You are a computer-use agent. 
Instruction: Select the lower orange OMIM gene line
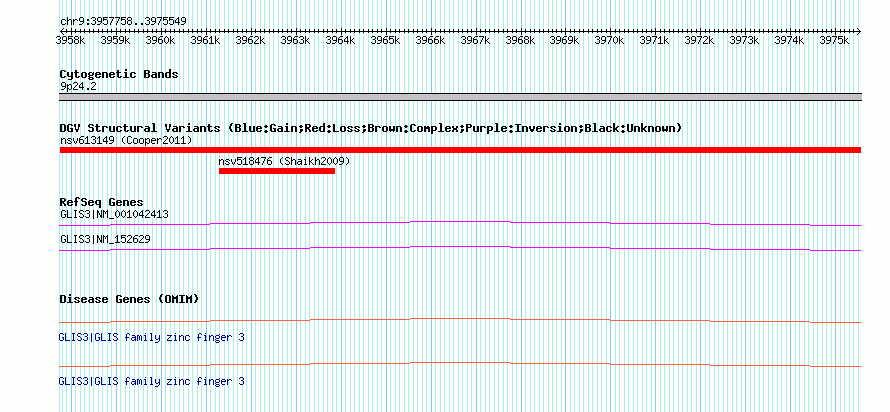point(460,364)
